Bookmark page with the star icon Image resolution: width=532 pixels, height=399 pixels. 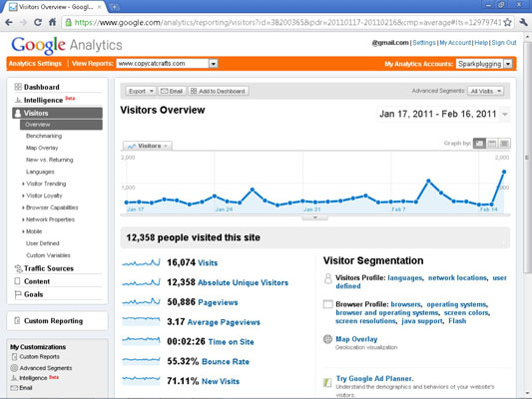pyautogui.click(x=507, y=22)
